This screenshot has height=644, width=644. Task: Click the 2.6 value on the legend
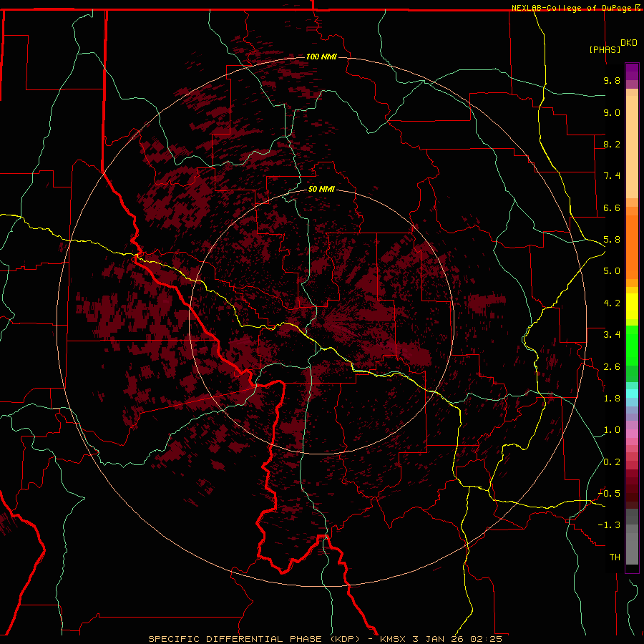(612, 367)
